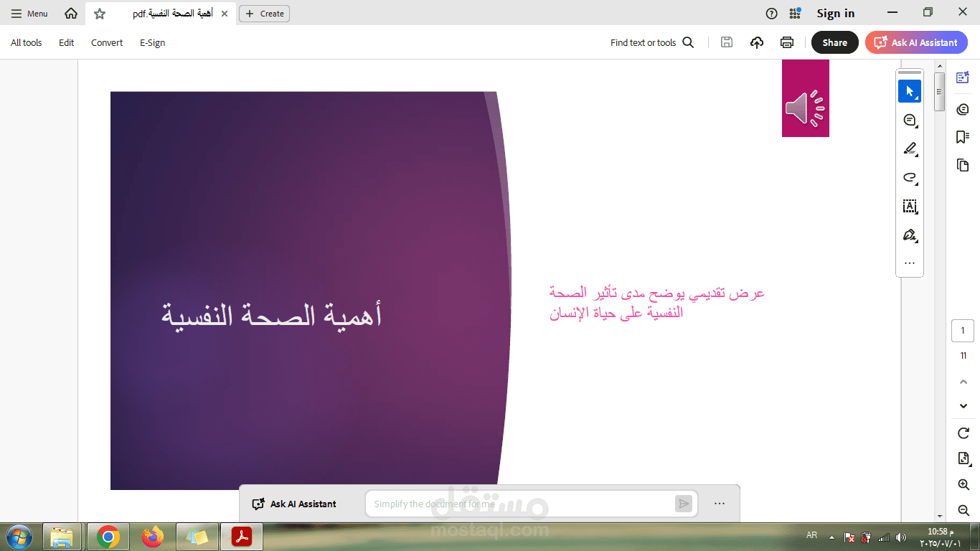This screenshot has width=980, height=551.
Task: Click the upload to cloud icon
Action: pyautogui.click(x=757, y=42)
